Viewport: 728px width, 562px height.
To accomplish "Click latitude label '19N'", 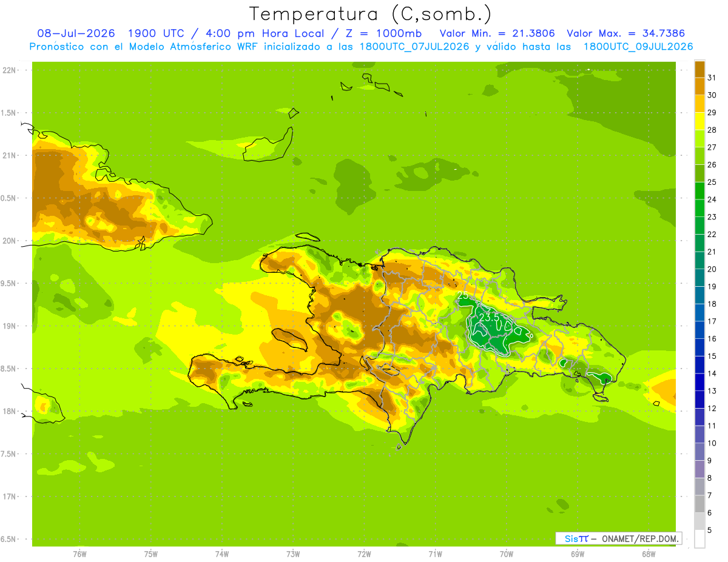I will 9,326.
